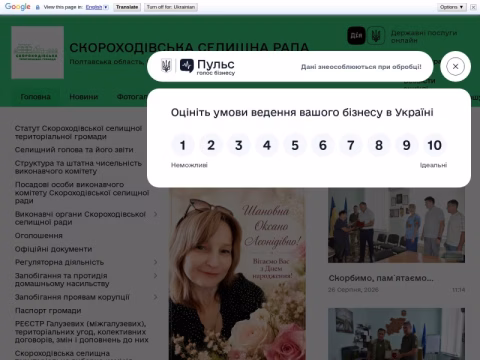Image resolution: width=480 pixels, height=360 pixels.
Task: Click the lock icon in translate bar
Action: [x=38, y=7]
